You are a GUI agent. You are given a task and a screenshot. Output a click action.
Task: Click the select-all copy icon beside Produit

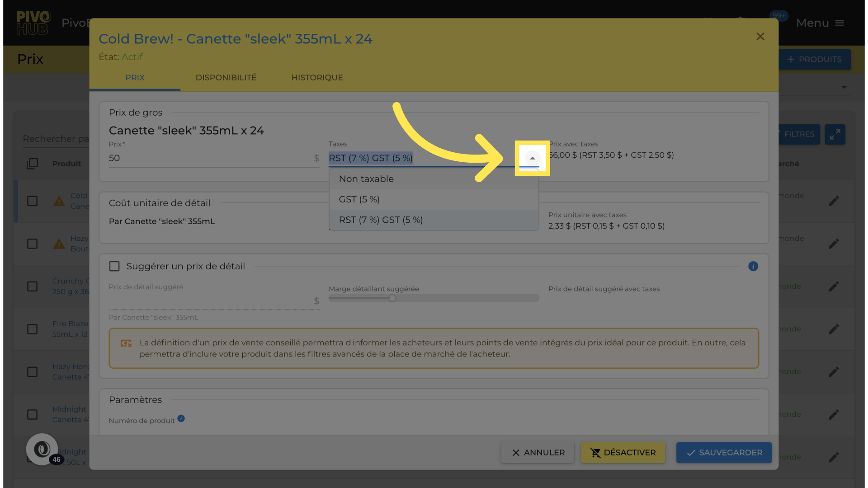coord(32,164)
